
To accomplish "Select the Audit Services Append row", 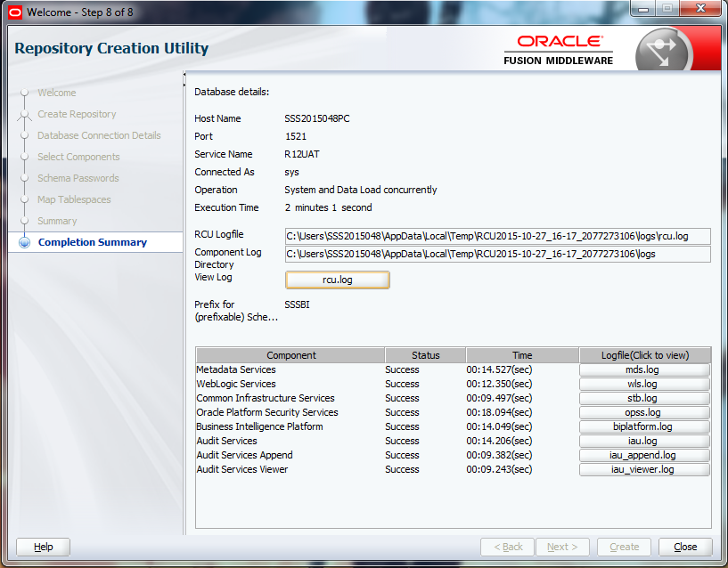I will (x=454, y=455).
